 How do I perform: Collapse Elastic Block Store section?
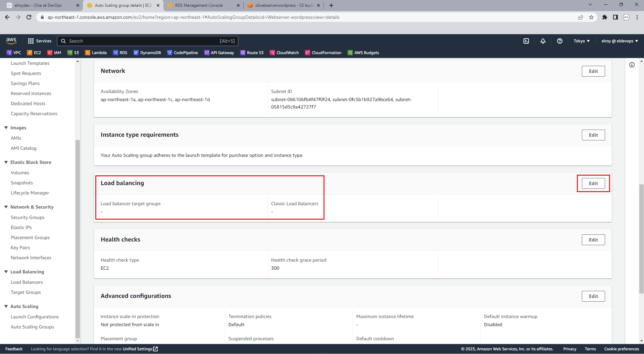pyautogui.click(x=6, y=162)
